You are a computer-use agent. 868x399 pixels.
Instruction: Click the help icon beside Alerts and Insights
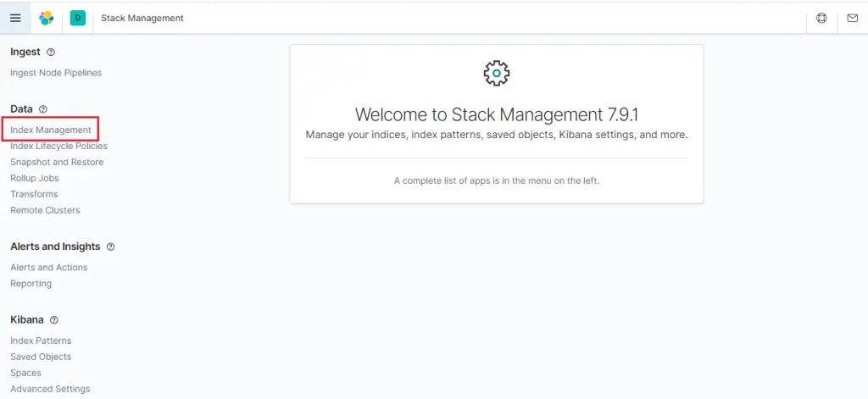point(110,247)
